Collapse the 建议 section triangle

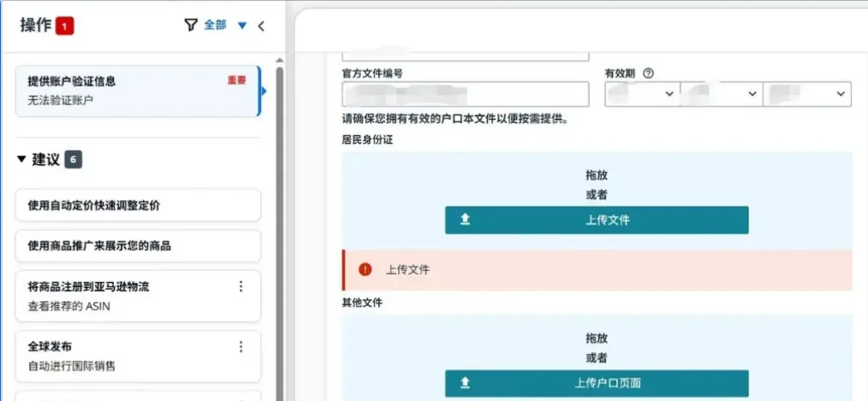(x=21, y=159)
